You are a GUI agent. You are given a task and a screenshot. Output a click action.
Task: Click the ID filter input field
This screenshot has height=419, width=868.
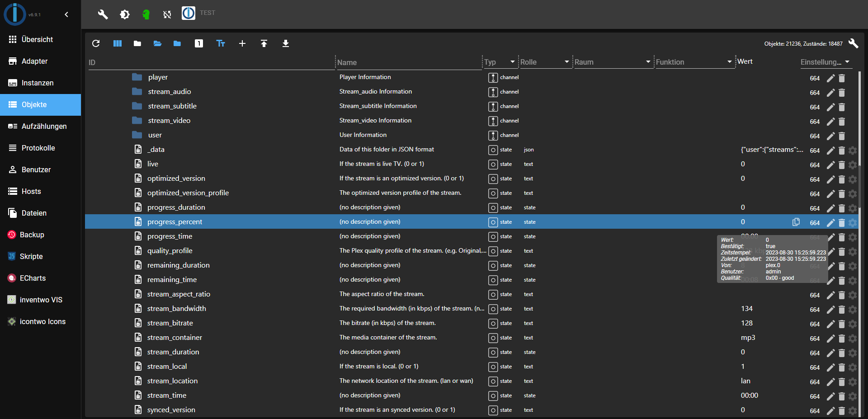211,62
